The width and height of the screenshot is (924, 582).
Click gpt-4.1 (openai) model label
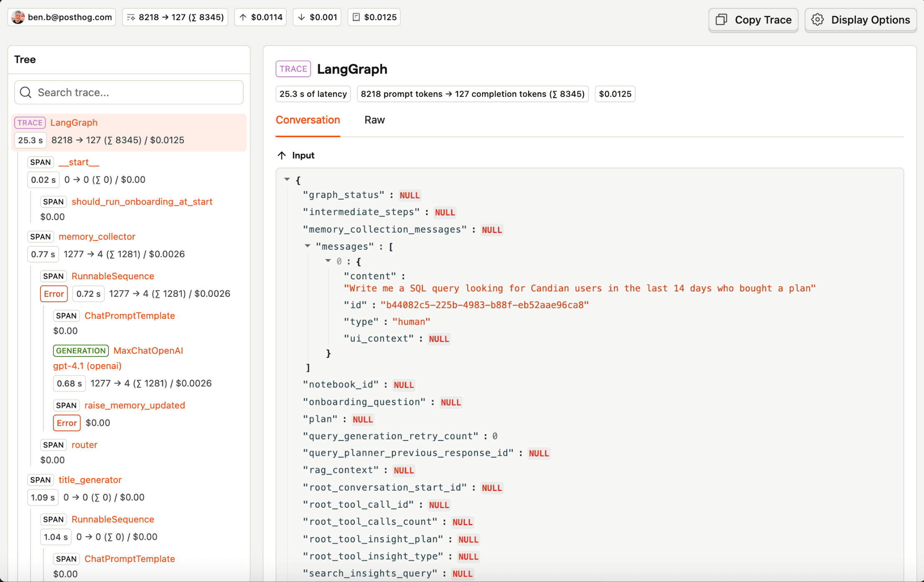(87, 366)
